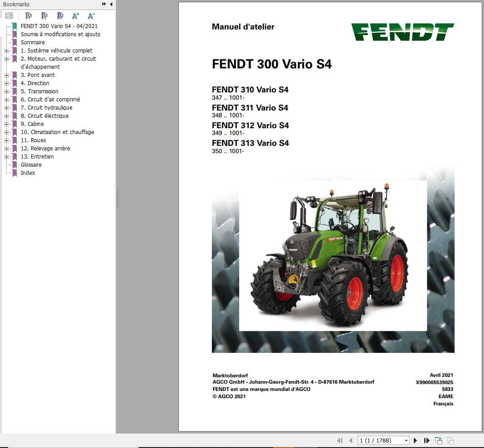The width and height of the screenshot is (484, 448).
Task: Go to the previous page
Action: point(350,441)
